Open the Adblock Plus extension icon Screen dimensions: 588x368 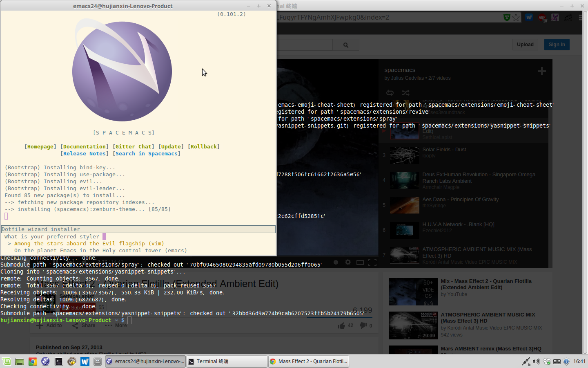[542, 18]
